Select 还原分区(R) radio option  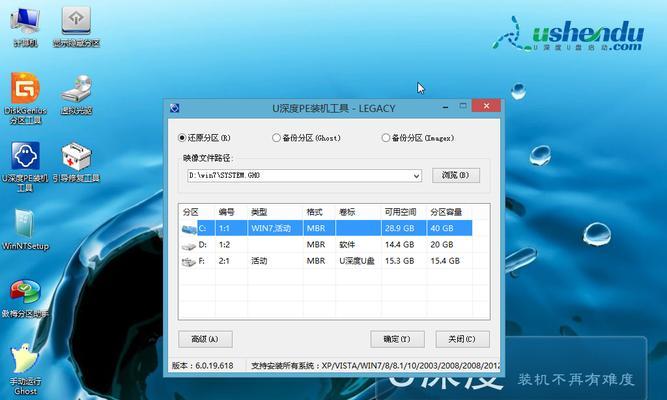205,138
